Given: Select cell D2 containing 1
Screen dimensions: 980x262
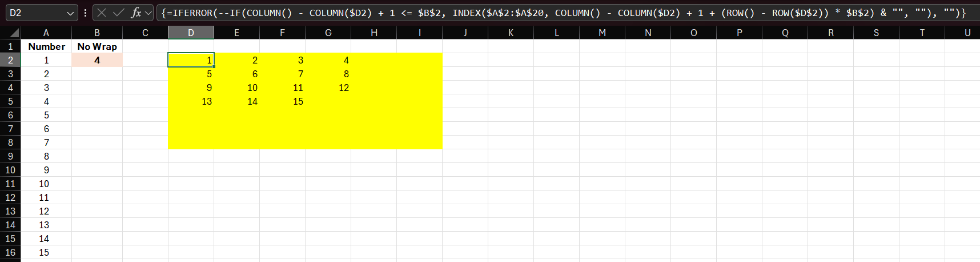Looking at the screenshot, I should point(191,60).
